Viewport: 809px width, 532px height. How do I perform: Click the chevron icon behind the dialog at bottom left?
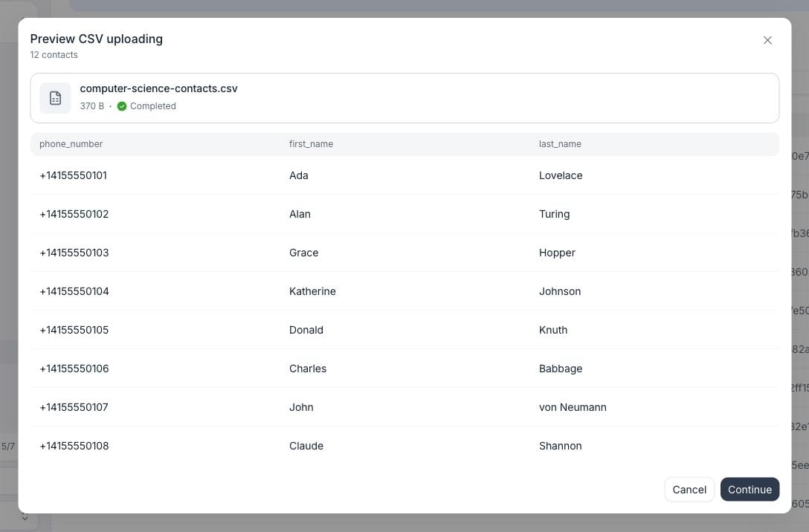[x=25, y=516]
